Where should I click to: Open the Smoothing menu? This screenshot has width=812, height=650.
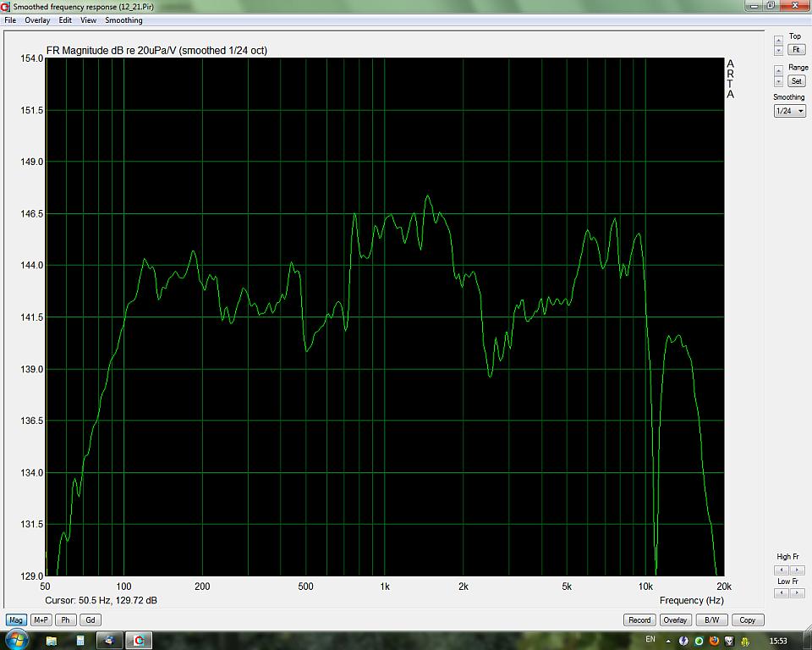123,20
